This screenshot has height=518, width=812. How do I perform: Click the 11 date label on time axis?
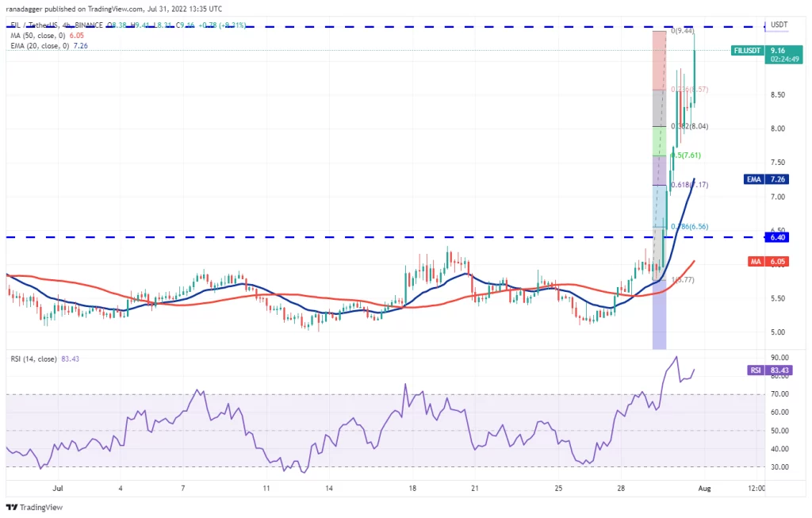pos(266,488)
